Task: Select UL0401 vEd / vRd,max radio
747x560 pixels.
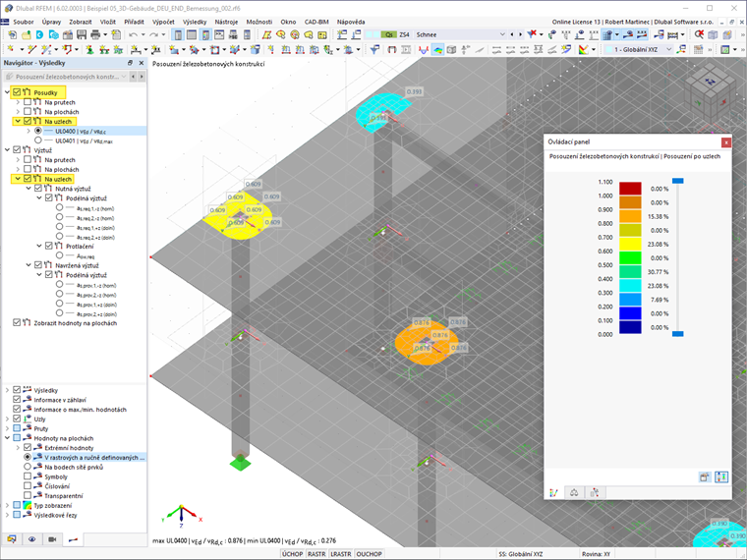Action: [38, 140]
